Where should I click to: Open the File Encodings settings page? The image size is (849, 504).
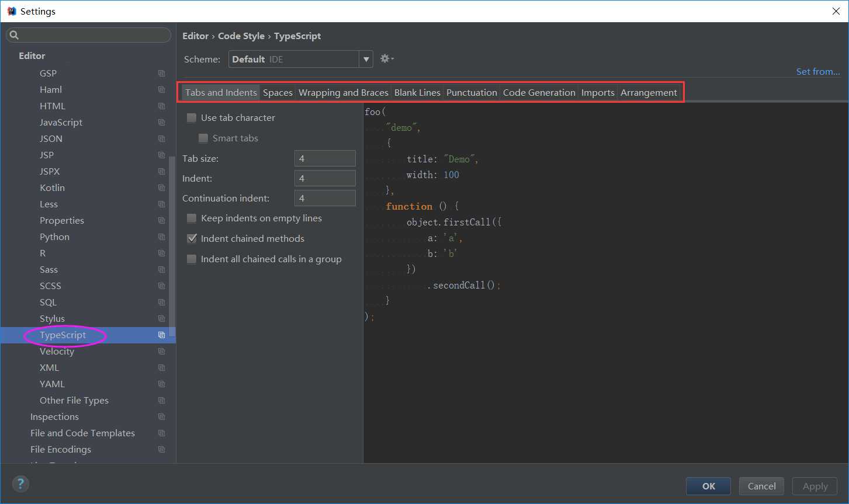pos(61,450)
